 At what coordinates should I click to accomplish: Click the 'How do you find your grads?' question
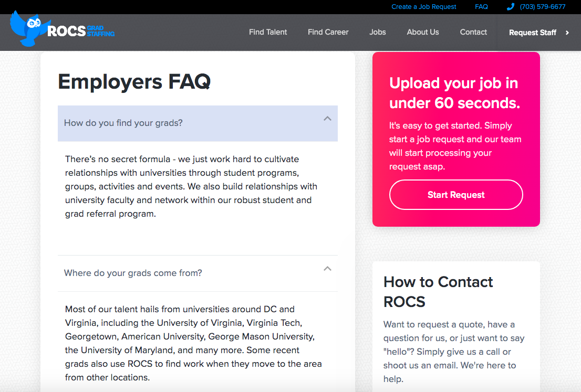pyautogui.click(x=198, y=123)
